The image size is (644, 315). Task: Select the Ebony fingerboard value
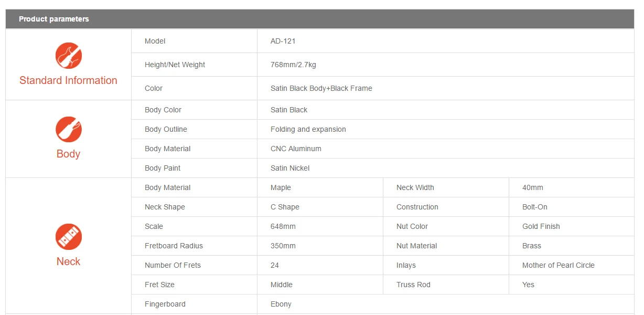point(281,304)
